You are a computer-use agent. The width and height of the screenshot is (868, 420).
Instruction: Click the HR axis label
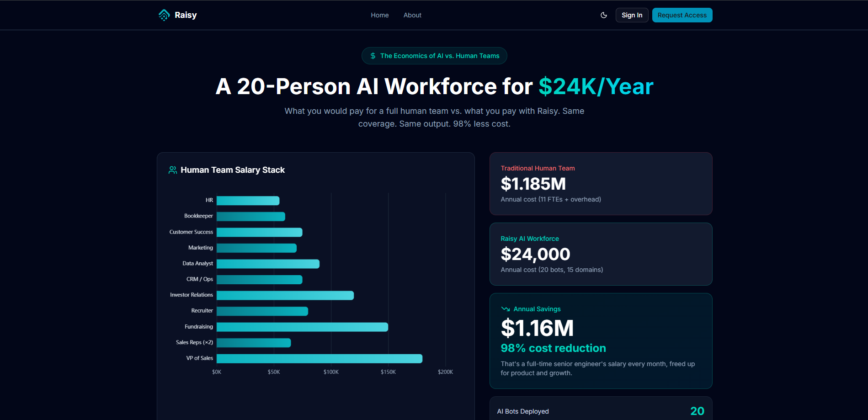209,200
